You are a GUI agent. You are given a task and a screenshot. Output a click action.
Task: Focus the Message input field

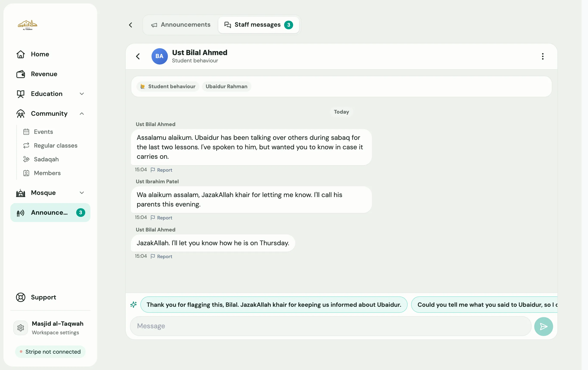[x=331, y=326]
